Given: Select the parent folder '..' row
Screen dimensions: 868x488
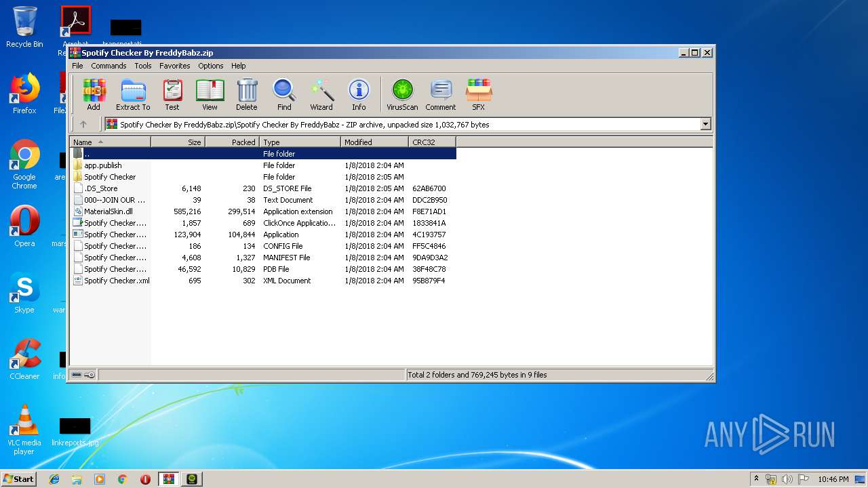Looking at the screenshot, I should [263, 154].
